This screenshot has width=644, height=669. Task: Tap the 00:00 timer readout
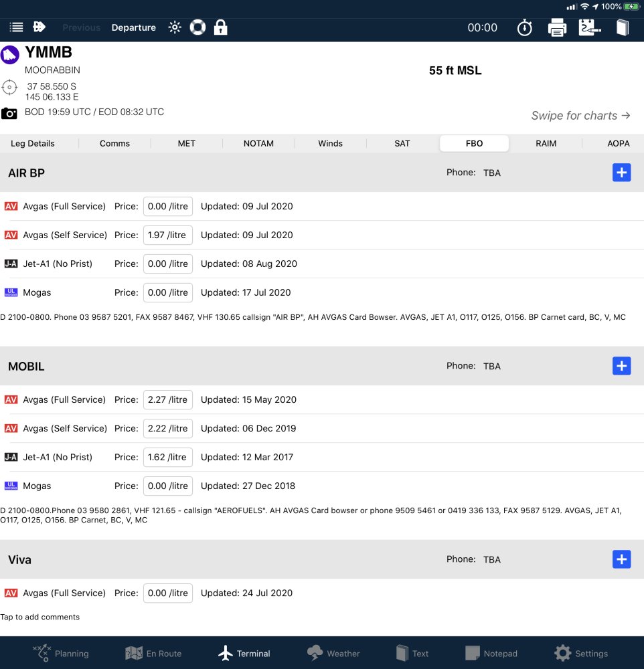(482, 27)
